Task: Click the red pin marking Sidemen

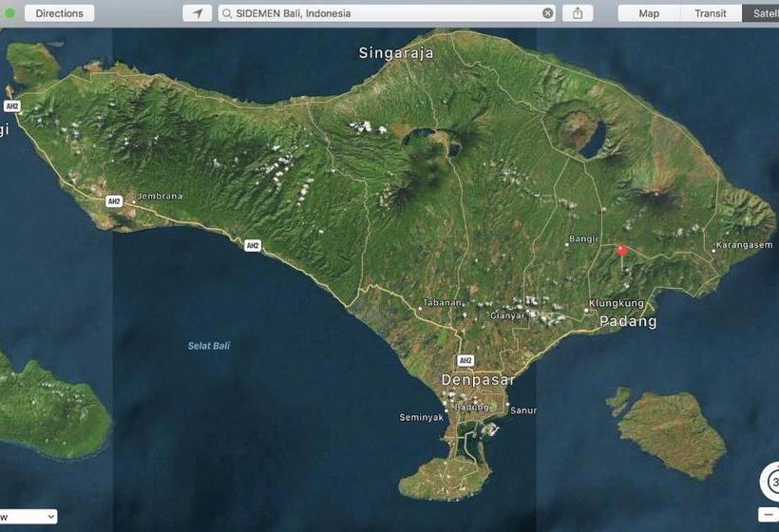Action: coord(622,251)
